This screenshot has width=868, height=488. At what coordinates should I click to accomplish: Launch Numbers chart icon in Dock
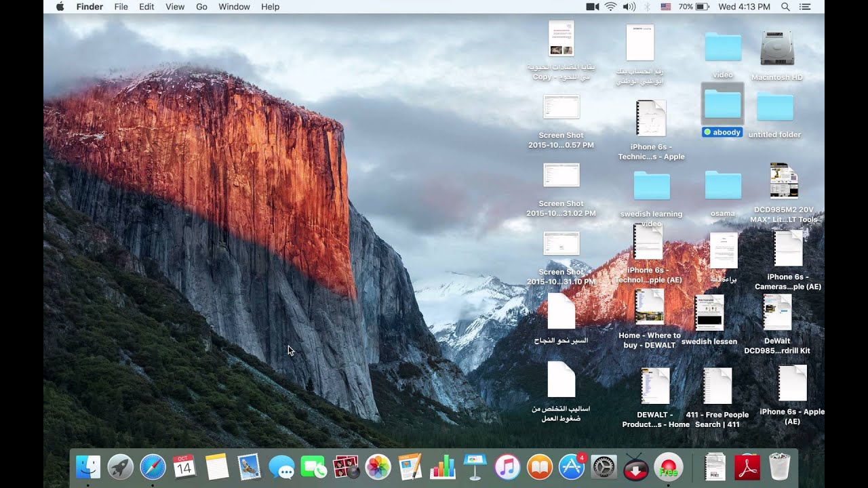click(442, 467)
